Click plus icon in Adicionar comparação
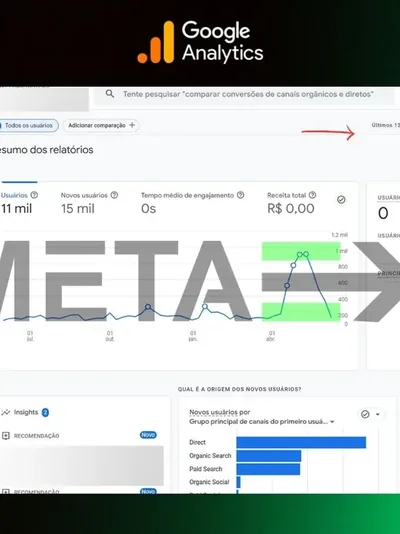This screenshot has height=534, width=400. pos(132,125)
